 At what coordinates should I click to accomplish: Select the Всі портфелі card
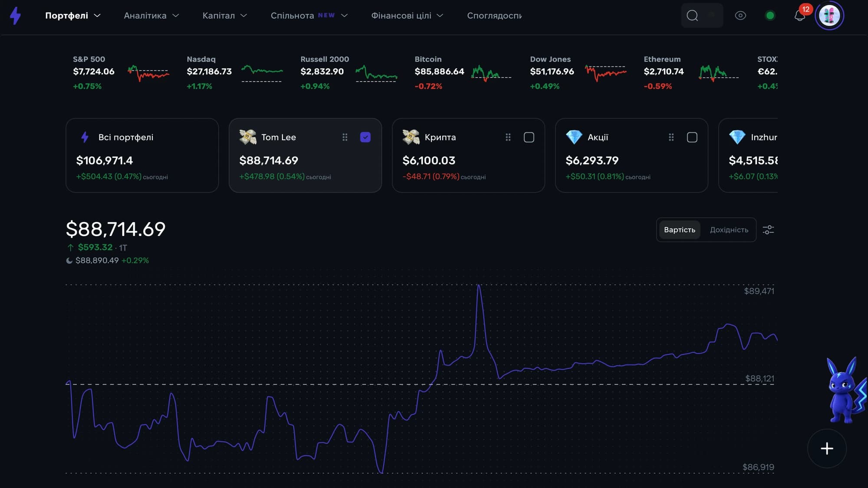[x=142, y=155]
